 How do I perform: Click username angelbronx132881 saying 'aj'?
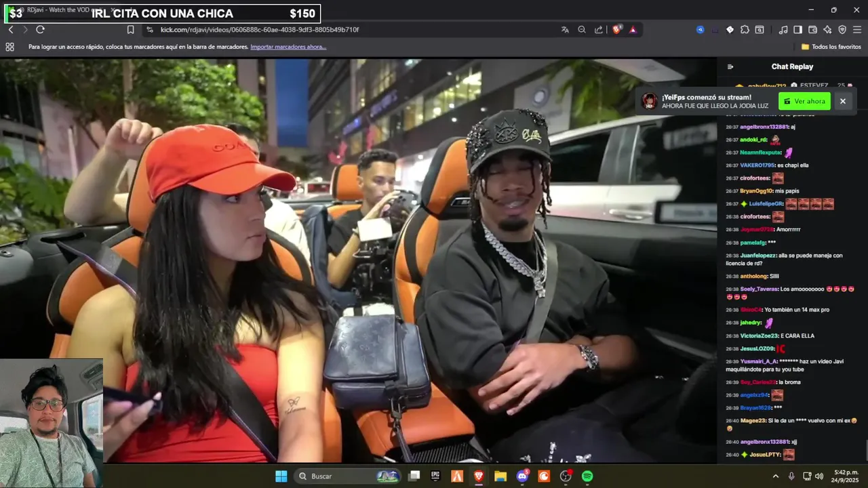[764, 127]
